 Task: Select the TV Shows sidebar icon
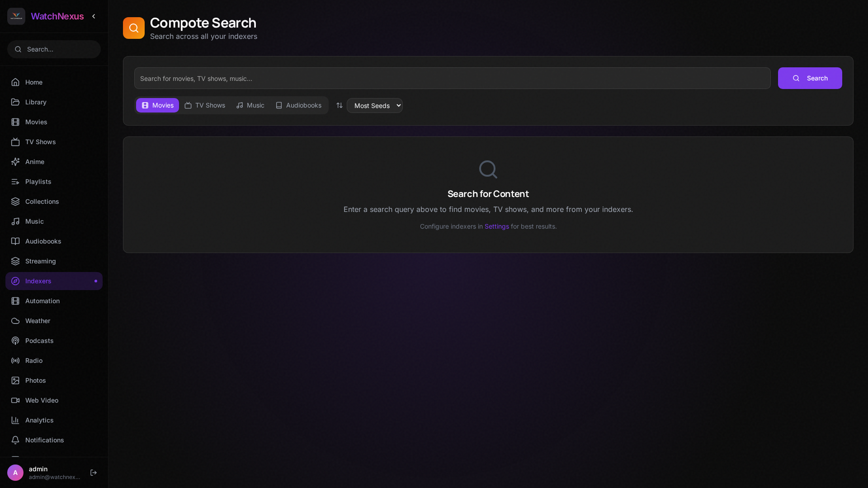point(15,142)
